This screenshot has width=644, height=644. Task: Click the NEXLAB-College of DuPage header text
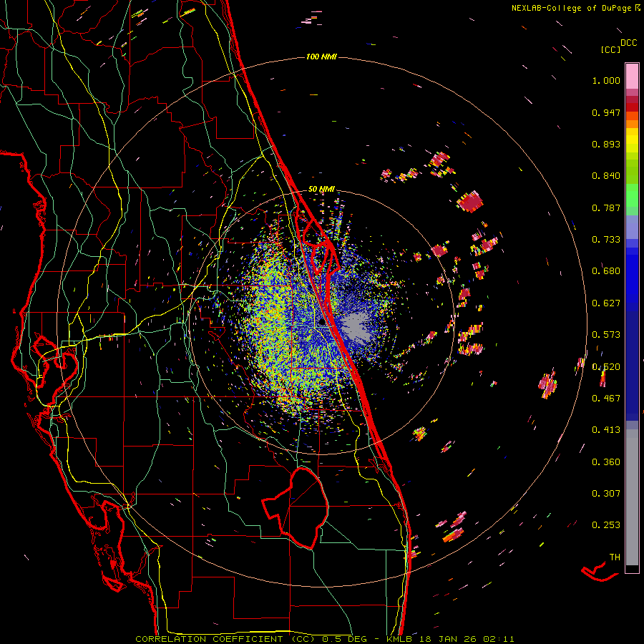click(572, 8)
